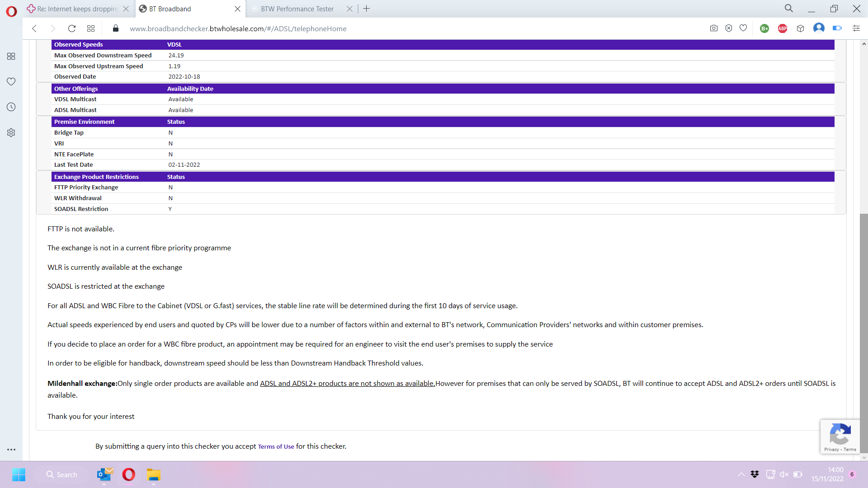The height and width of the screenshot is (488, 868).
Task: Add page to bookmarks heart in address bar
Action: point(743,28)
